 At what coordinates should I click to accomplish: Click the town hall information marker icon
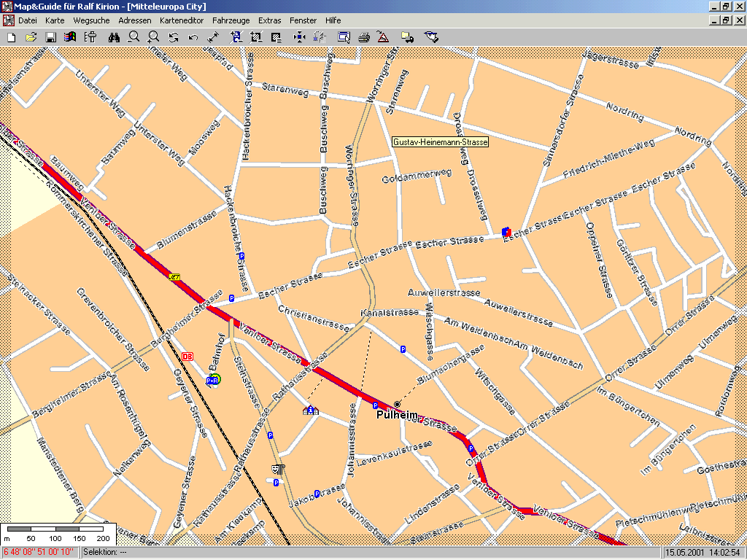[311, 410]
